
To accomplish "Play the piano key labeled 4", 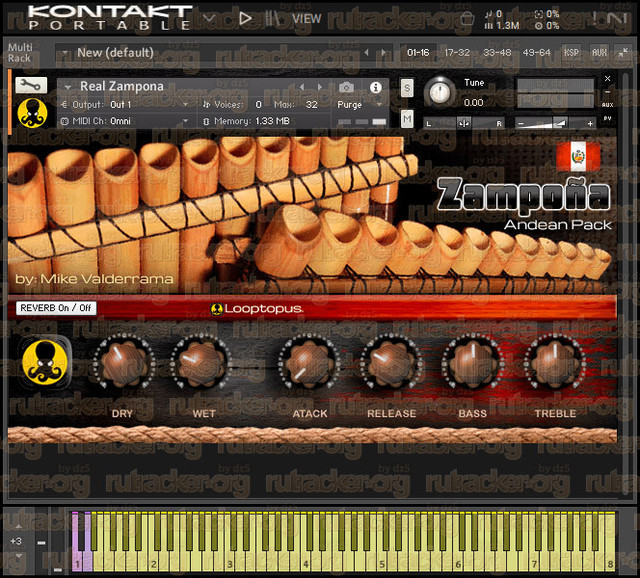I will (x=305, y=561).
